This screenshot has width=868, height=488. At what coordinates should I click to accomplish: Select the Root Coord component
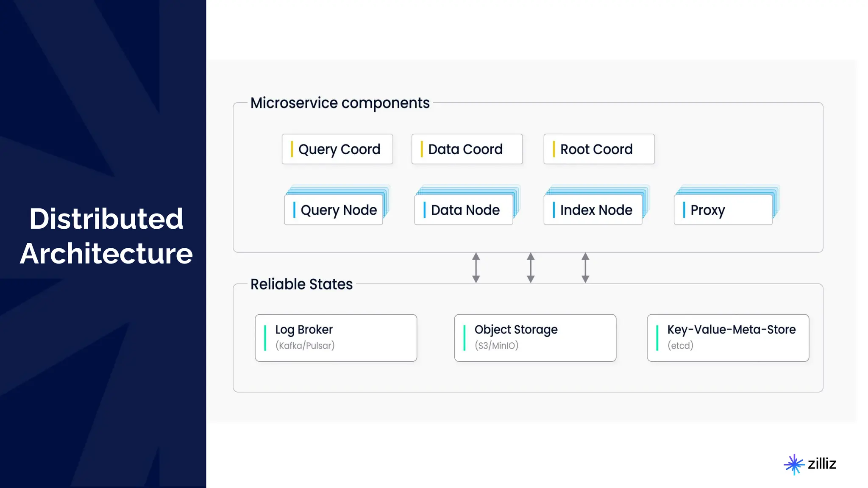pos(599,149)
